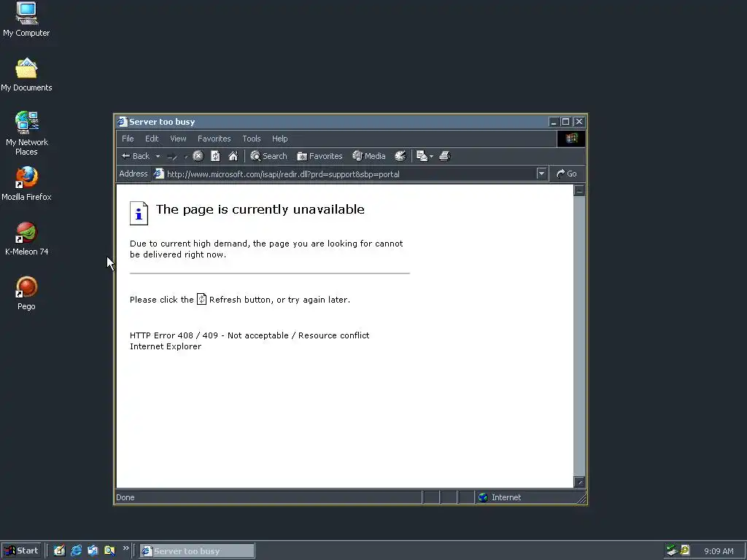The width and height of the screenshot is (747, 560).
Task: Click the address bar URL field
Action: tap(350, 174)
